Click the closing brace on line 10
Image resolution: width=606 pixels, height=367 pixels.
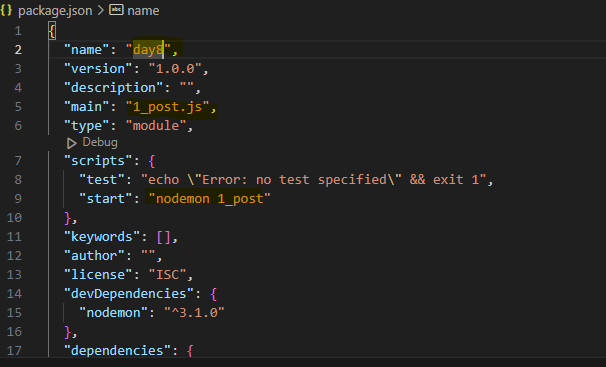coord(68,218)
